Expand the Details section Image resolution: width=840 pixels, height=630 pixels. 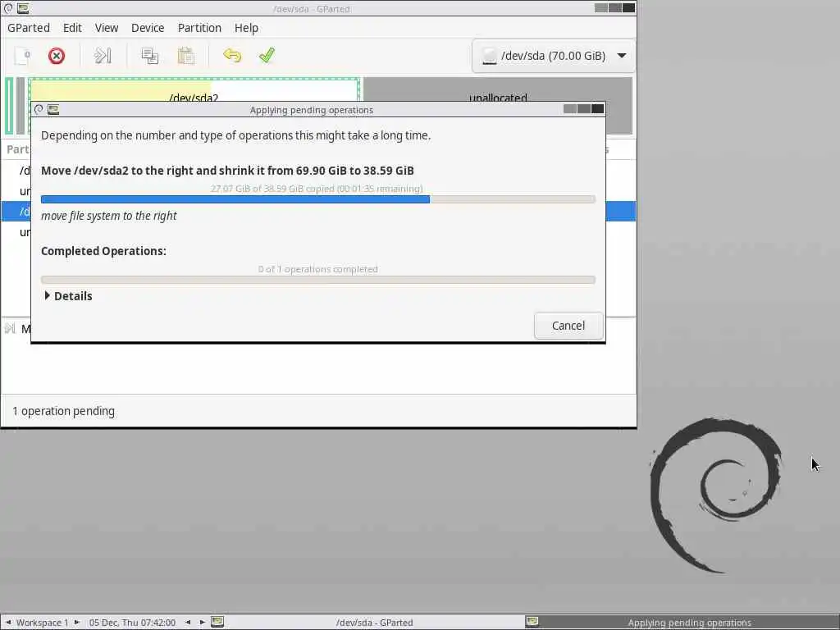[x=68, y=295]
